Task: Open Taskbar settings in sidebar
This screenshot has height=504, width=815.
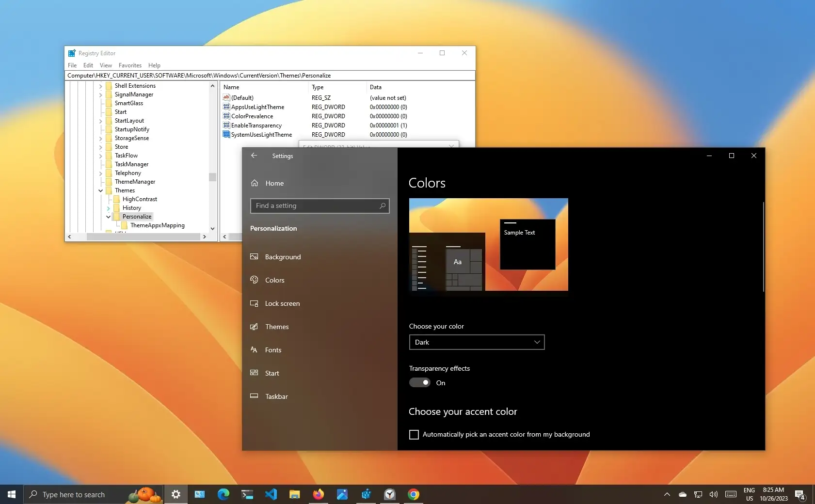Action: pyautogui.click(x=276, y=396)
